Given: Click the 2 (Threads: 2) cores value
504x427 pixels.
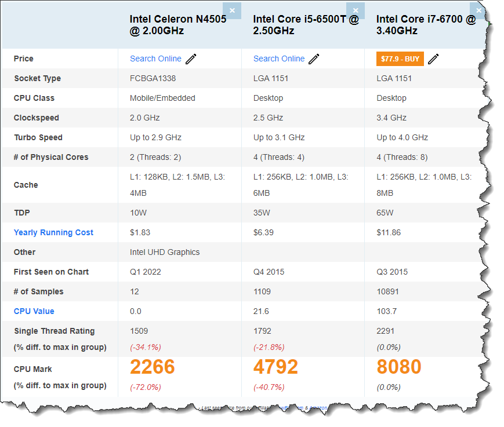Looking at the screenshot, I should [155, 158].
